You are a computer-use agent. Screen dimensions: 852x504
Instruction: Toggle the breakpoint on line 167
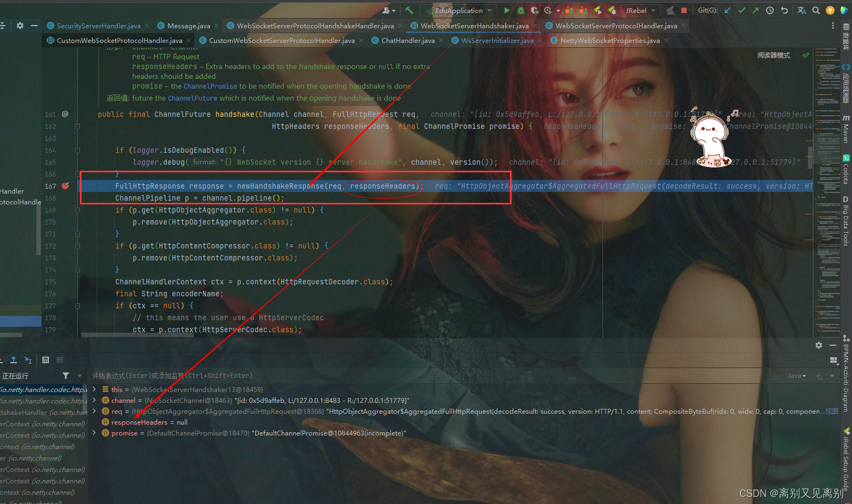click(x=65, y=186)
